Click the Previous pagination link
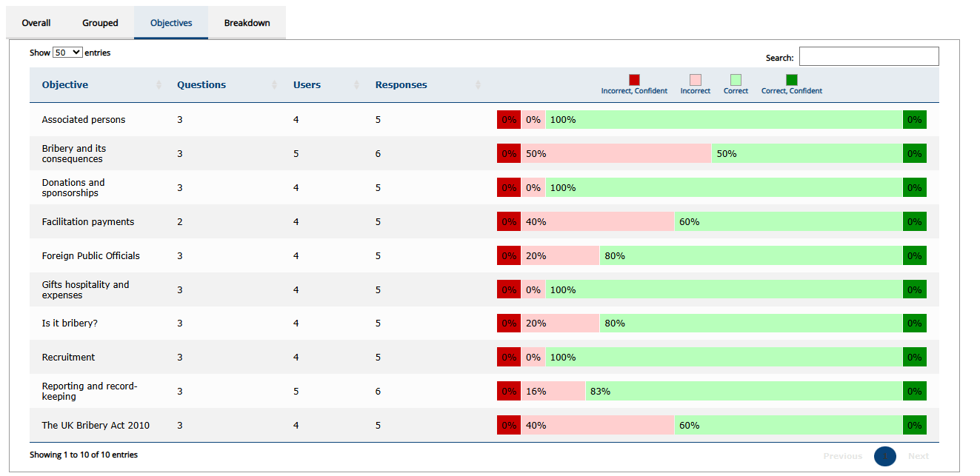980x476 pixels. (842, 456)
